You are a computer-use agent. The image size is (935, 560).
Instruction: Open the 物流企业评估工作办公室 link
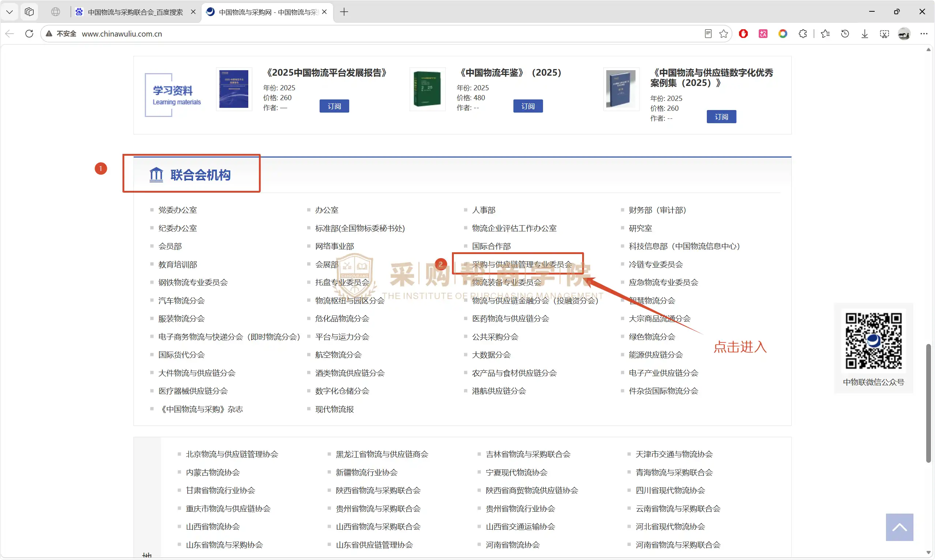click(x=514, y=228)
